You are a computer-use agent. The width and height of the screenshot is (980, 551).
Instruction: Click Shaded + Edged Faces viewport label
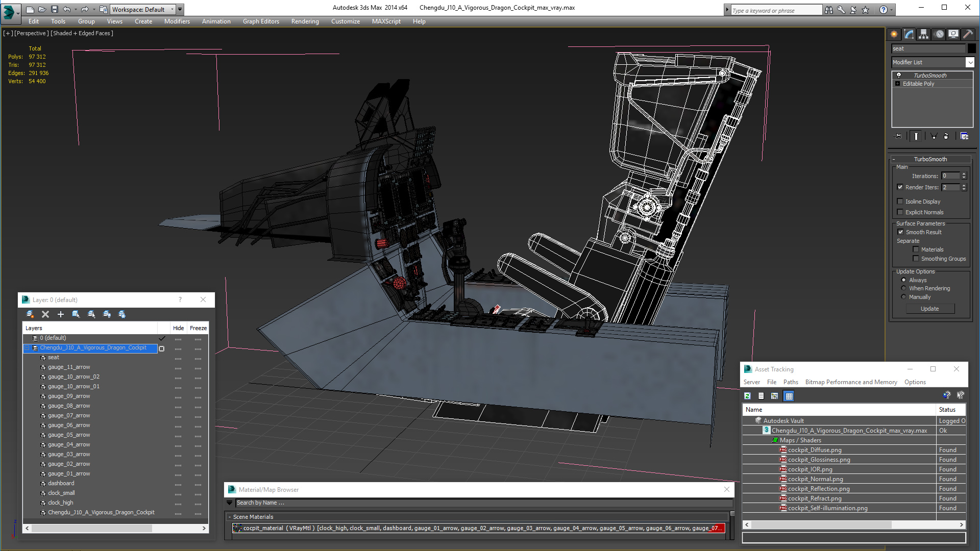[82, 33]
